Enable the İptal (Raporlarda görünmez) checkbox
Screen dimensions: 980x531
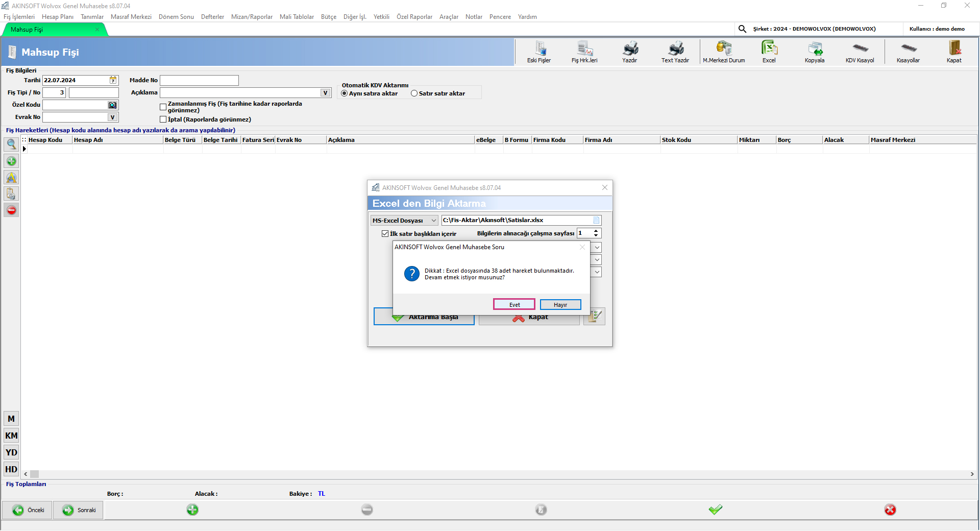tap(163, 119)
